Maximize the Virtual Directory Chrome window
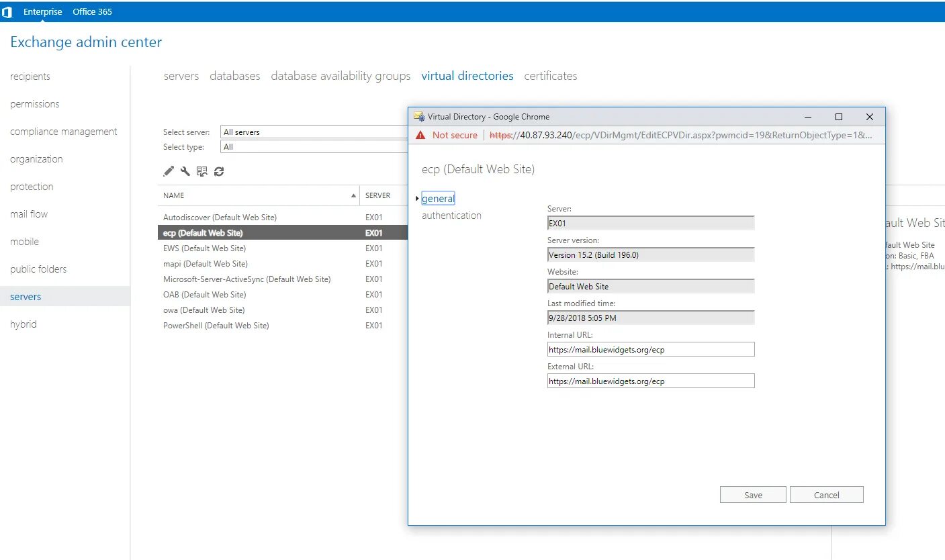This screenshot has width=945, height=560. pos(839,116)
